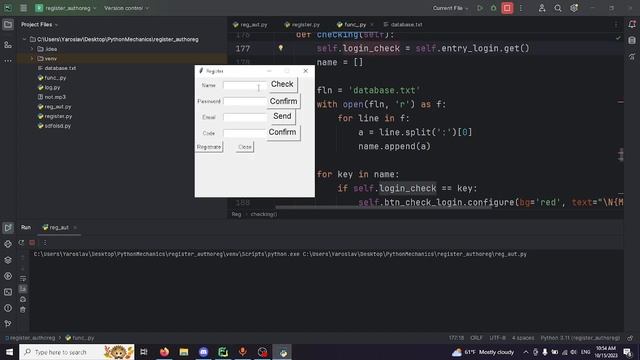Open the Project Files view dropdown
The image size is (640, 360).
tap(40, 24)
